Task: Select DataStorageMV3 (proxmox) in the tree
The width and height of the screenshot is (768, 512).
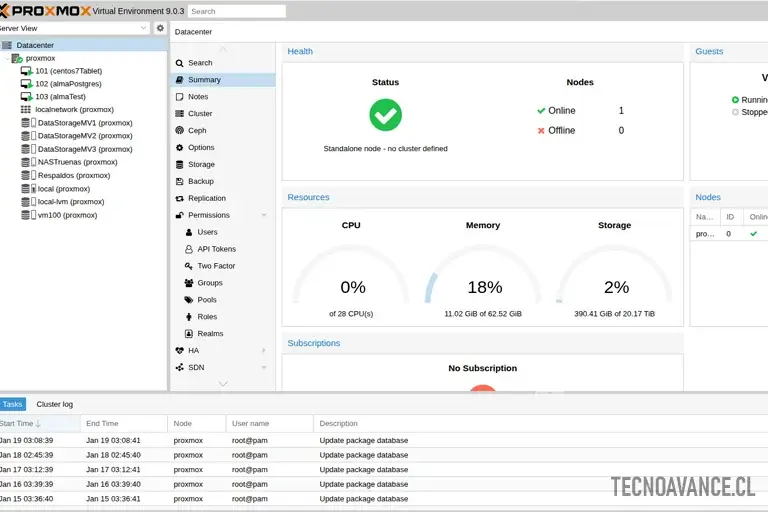Action: point(83,149)
